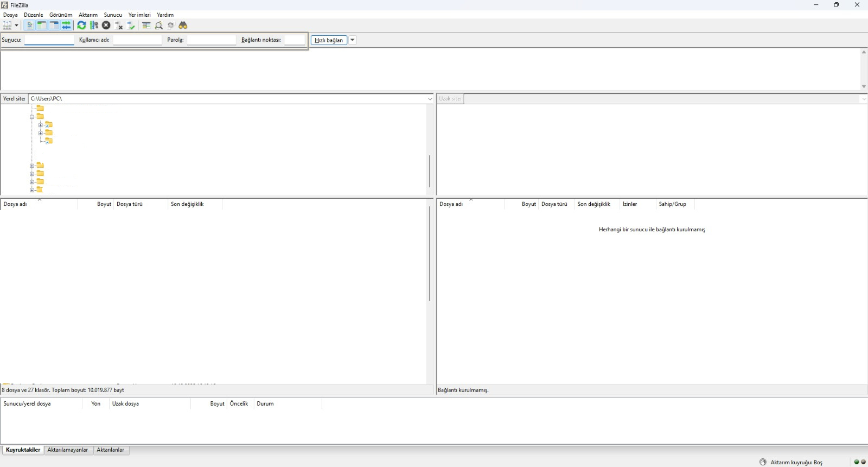Viewport: 868px width, 467px height.
Task: Click the Kullanıcı adı input field
Action: coord(137,40)
